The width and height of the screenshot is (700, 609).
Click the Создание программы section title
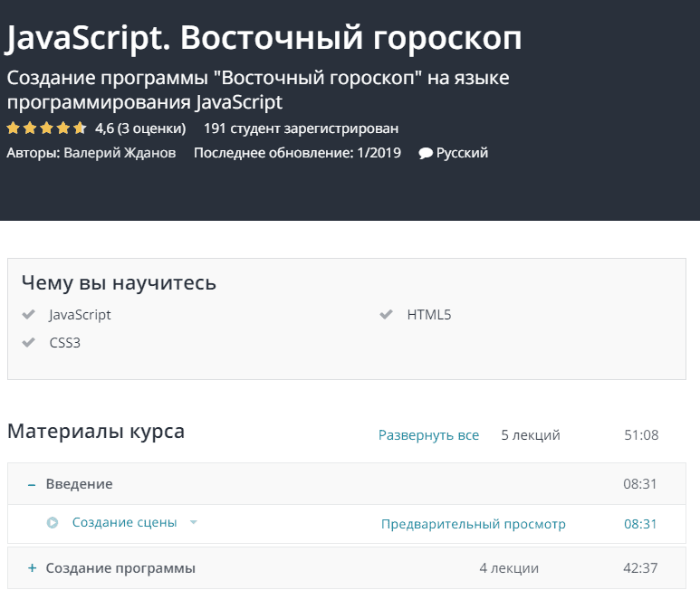(x=120, y=568)
